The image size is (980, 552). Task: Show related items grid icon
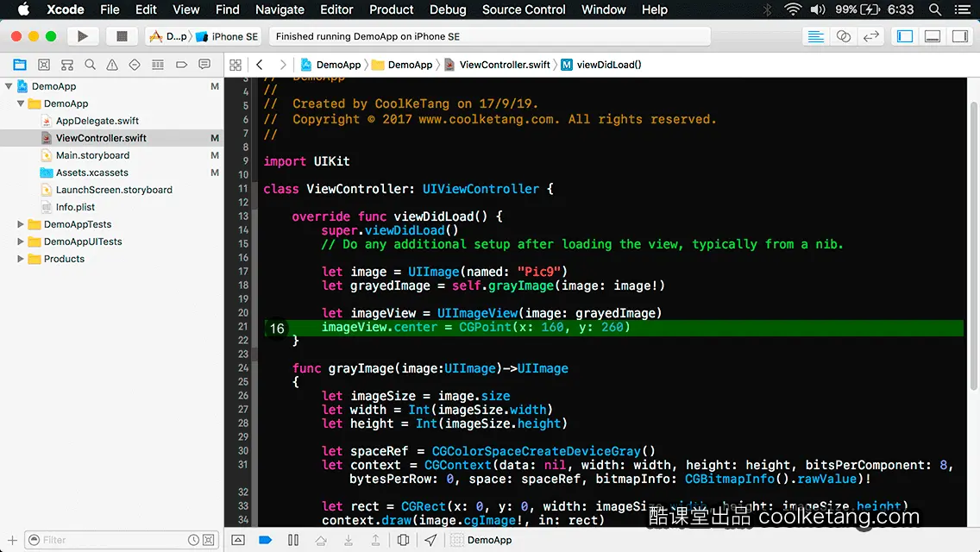pos(236,65)
